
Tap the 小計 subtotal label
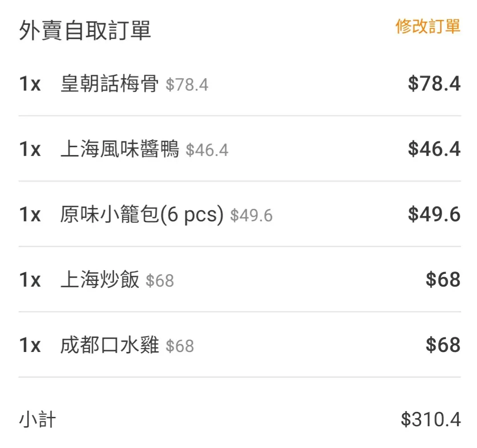[37, 419]
